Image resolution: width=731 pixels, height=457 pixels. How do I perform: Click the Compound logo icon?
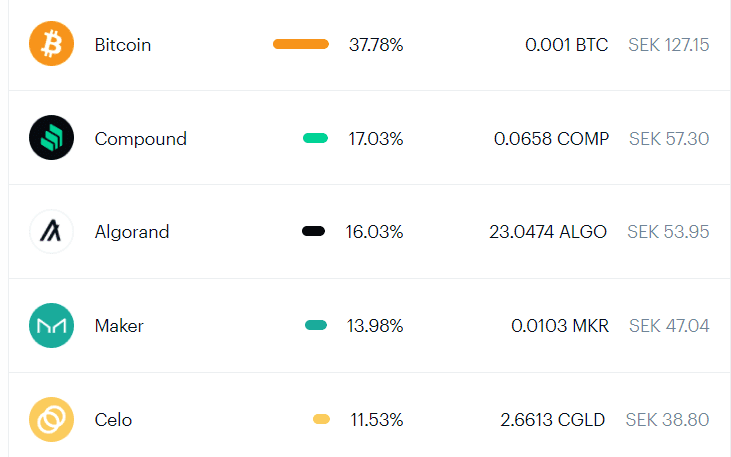click(52, 138)
